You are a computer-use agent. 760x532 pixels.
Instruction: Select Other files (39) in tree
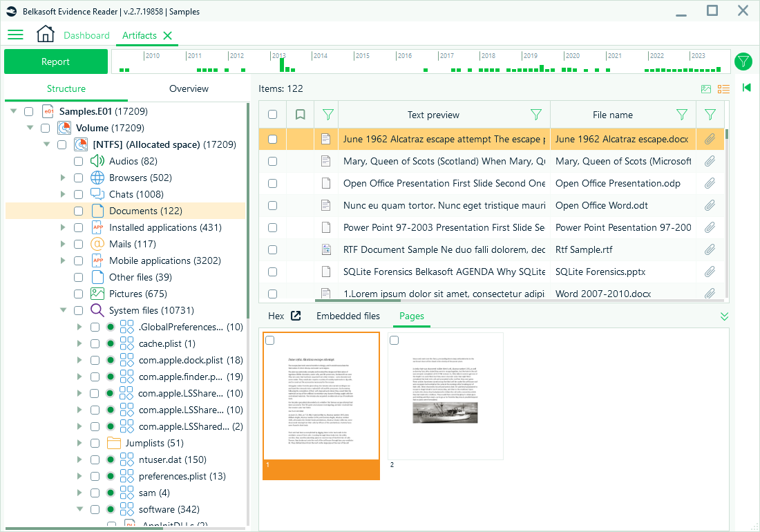pyautogui.click(x=140, y=277)
